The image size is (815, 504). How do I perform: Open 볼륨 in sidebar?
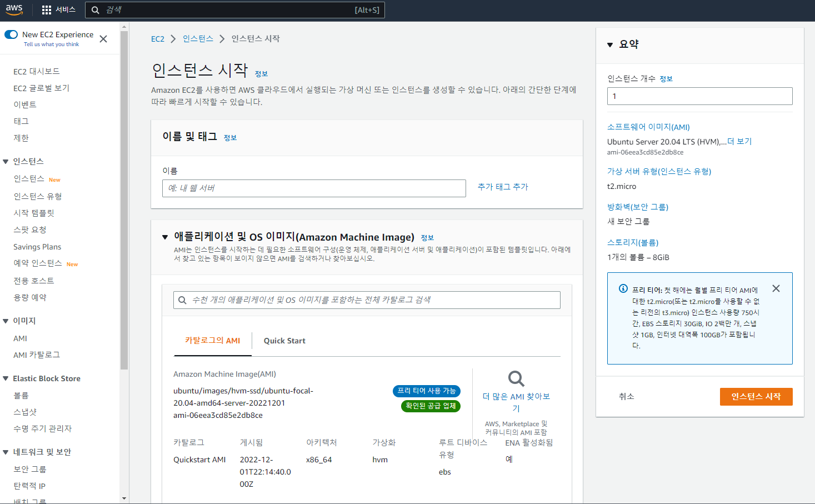21,396
